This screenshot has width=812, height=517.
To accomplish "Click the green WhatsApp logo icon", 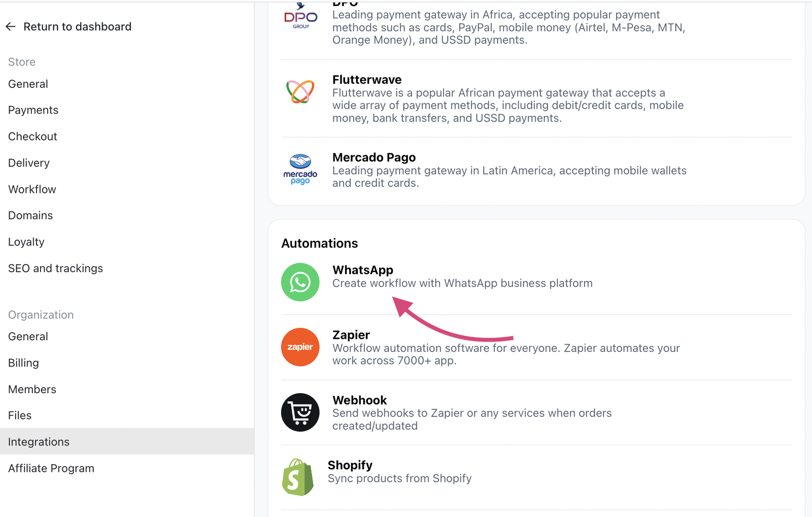I will [300, 282].
